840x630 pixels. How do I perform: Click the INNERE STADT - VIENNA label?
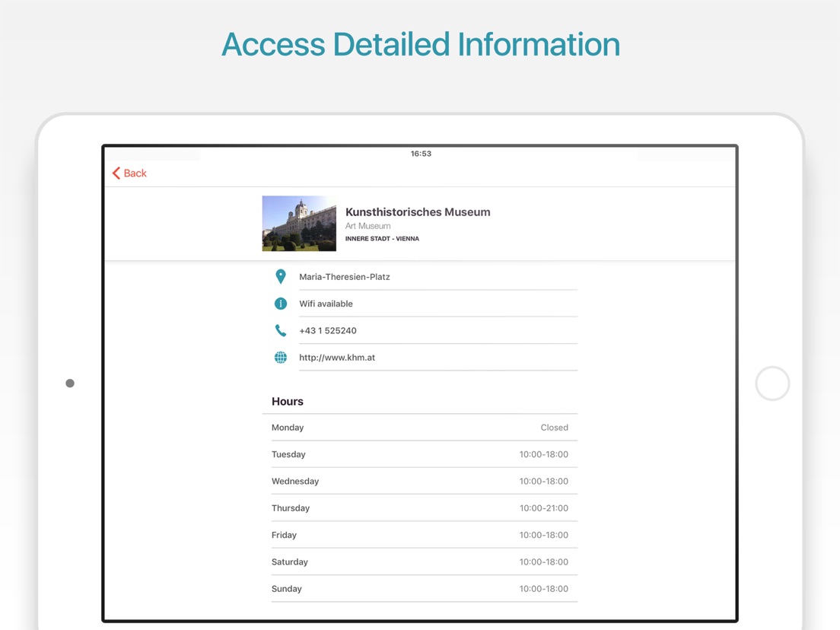click(382, 239)
